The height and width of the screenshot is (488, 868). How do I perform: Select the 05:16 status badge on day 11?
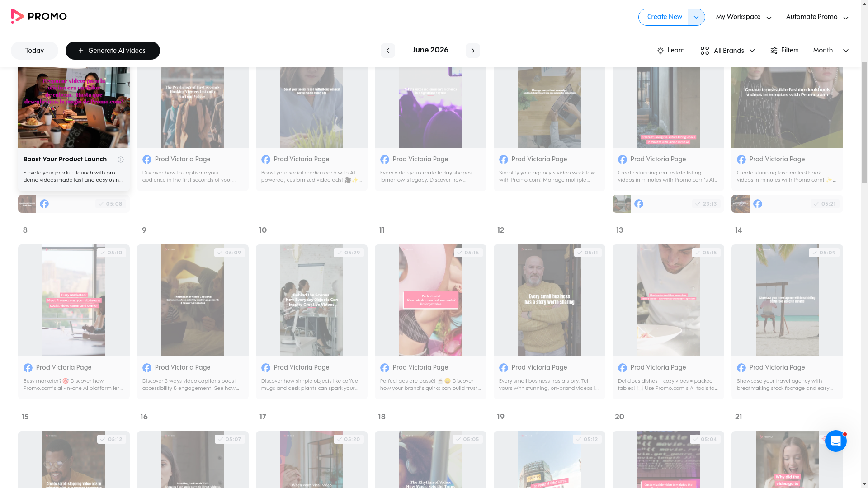click(x=468, y=253)
